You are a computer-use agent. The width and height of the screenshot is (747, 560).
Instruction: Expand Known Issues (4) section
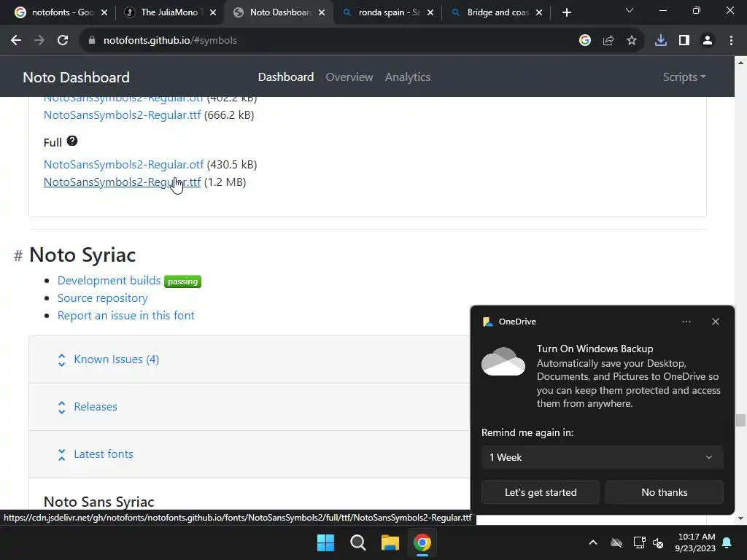[116, 359]
